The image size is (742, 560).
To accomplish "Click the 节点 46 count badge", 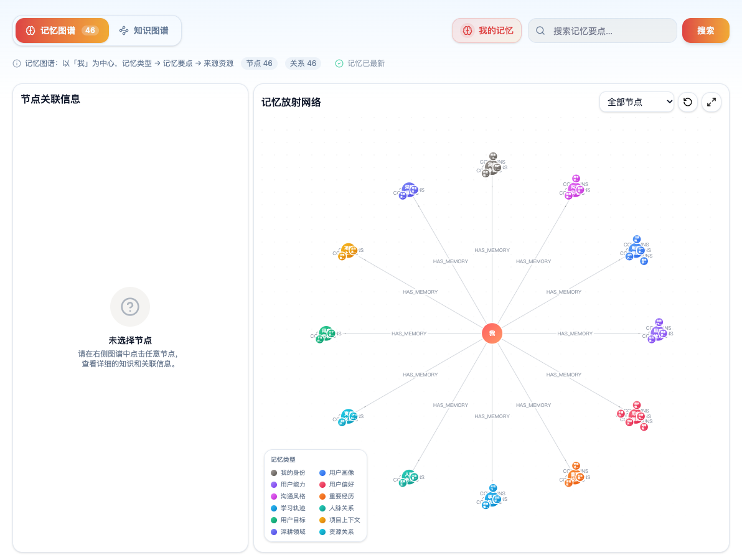I will (260, 63).
